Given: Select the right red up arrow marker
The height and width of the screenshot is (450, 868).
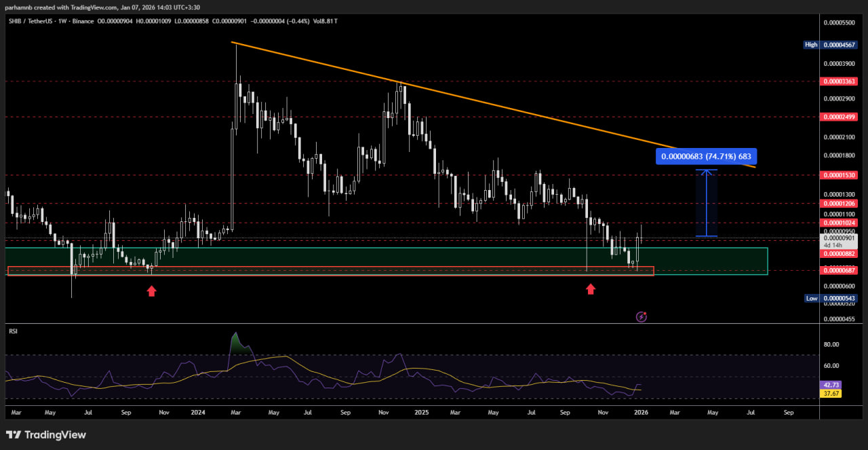Looking at the screenshot, I should coord(591,289).
